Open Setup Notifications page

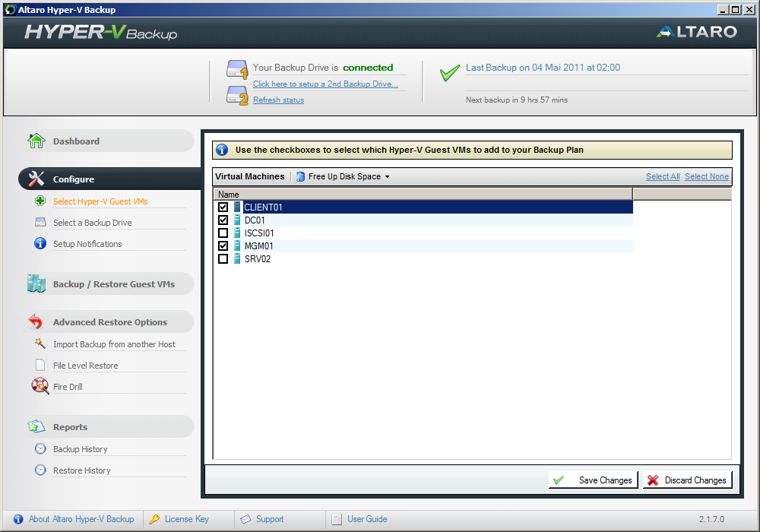click(x=87, y=244)
